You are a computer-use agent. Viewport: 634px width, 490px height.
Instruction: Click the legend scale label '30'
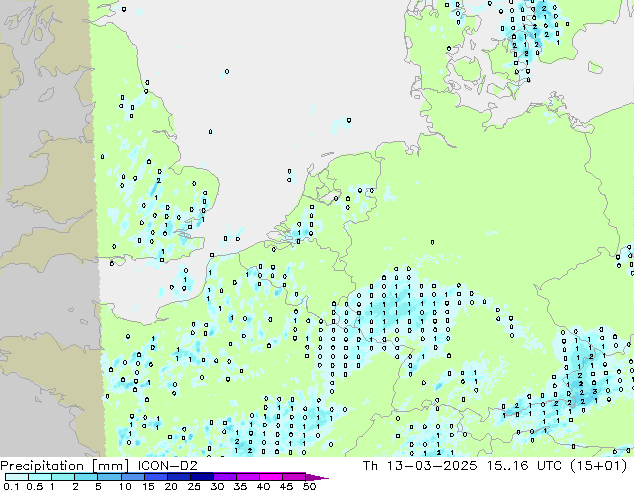click(217, 486)
